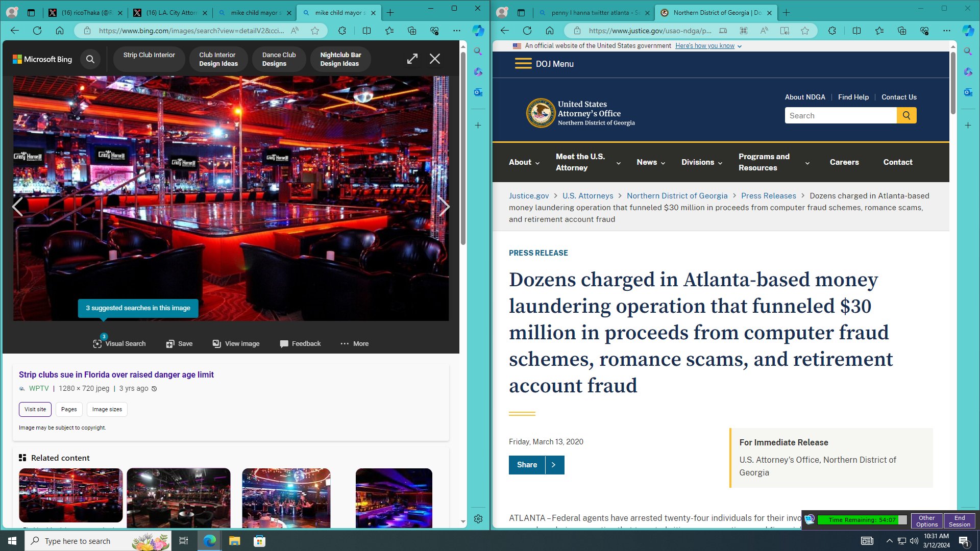
Task: Open Task View on taskbar
Action: (184, 541)
